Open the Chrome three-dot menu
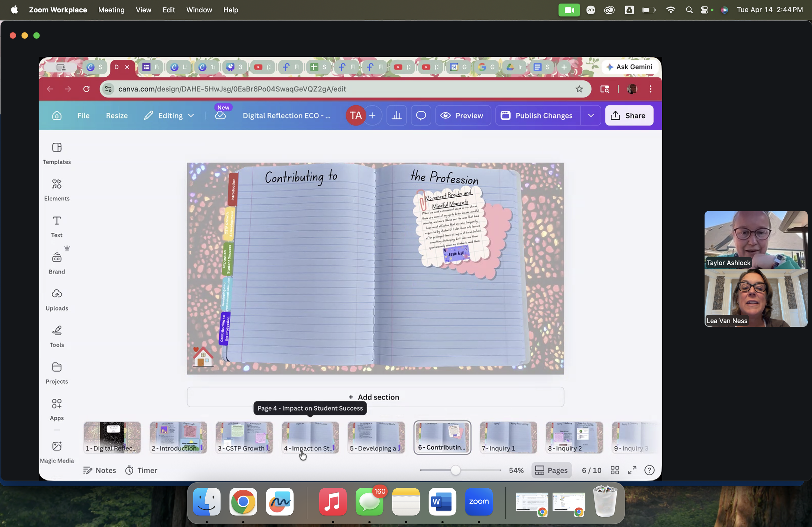This screenshot has width=812, height=527. click(650, 89)
